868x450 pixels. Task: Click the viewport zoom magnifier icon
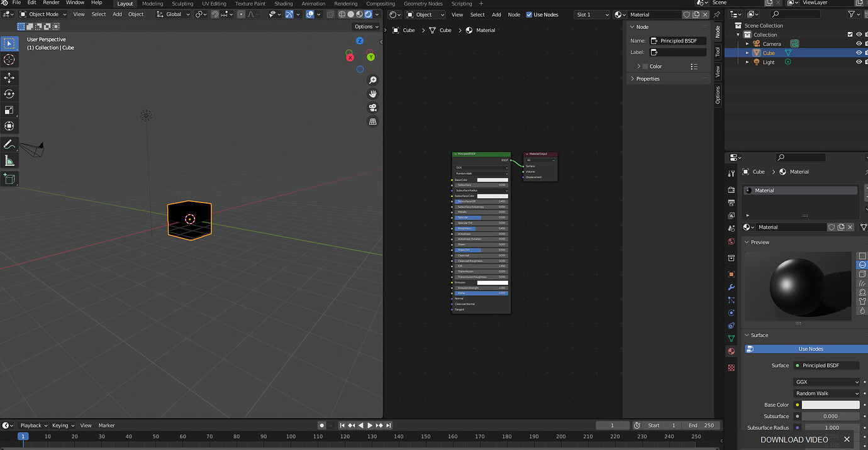click(373, 80)
